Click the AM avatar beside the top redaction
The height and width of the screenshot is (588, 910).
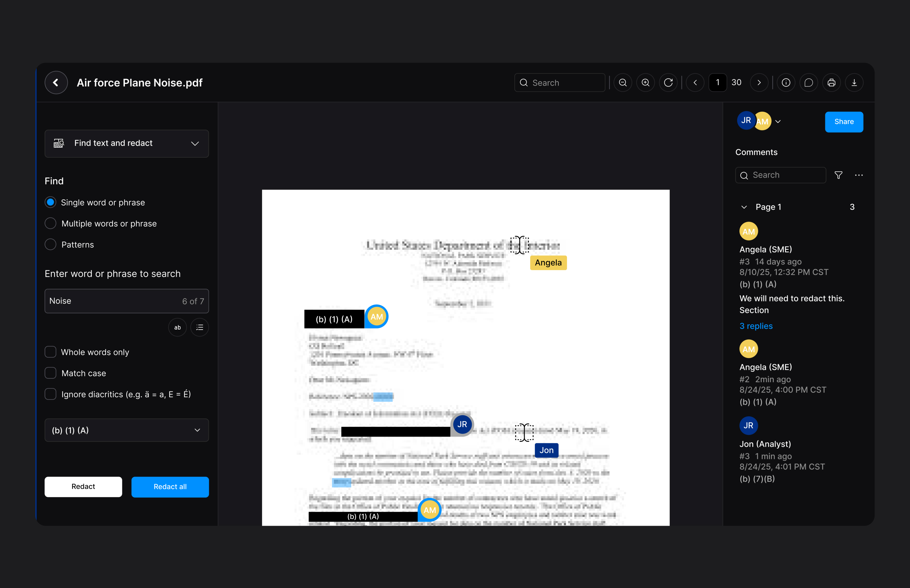click(x=377, y=316)
